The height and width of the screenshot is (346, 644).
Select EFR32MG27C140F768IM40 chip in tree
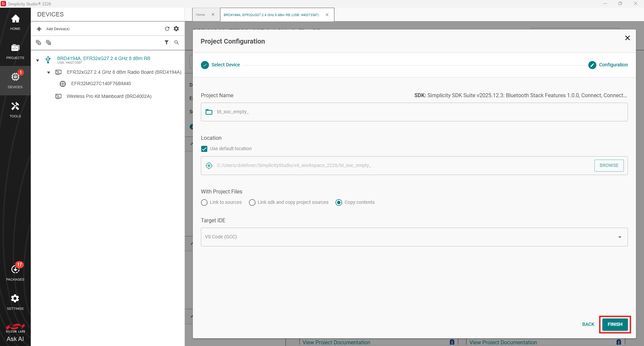click(x=101, y=83)
